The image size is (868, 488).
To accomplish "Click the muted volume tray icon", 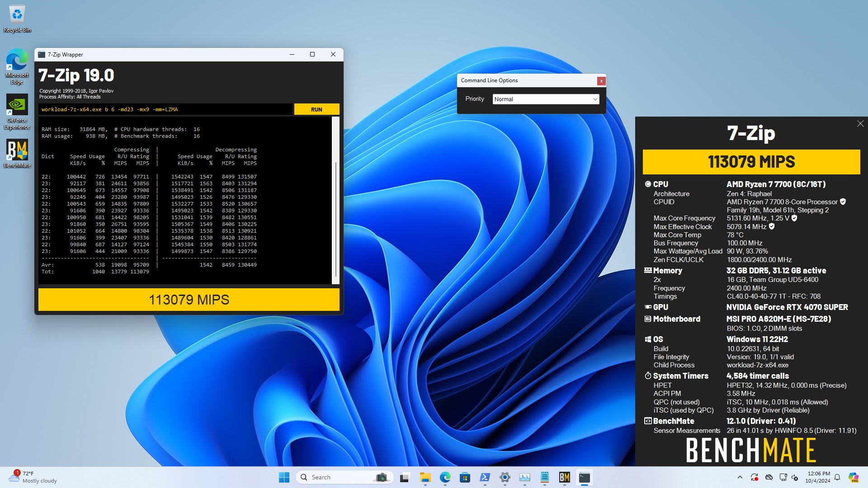I will [x=795, y=477].
